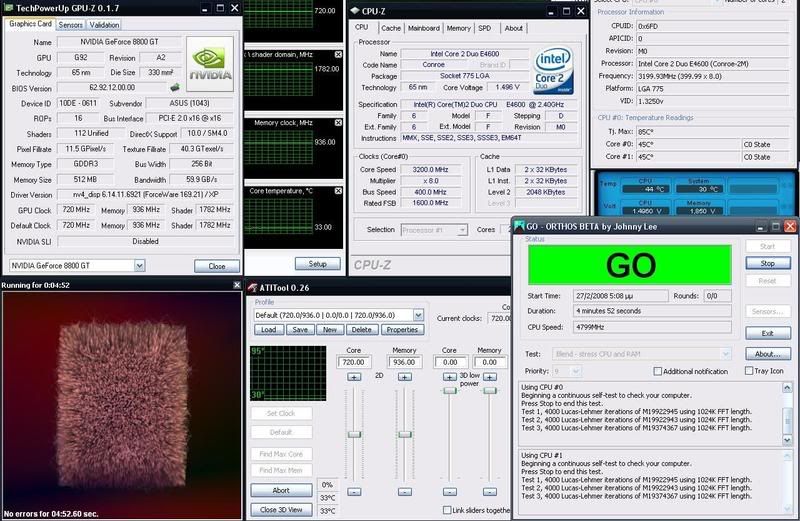Decrease 2D Core clock with minus button

(354, 491)
